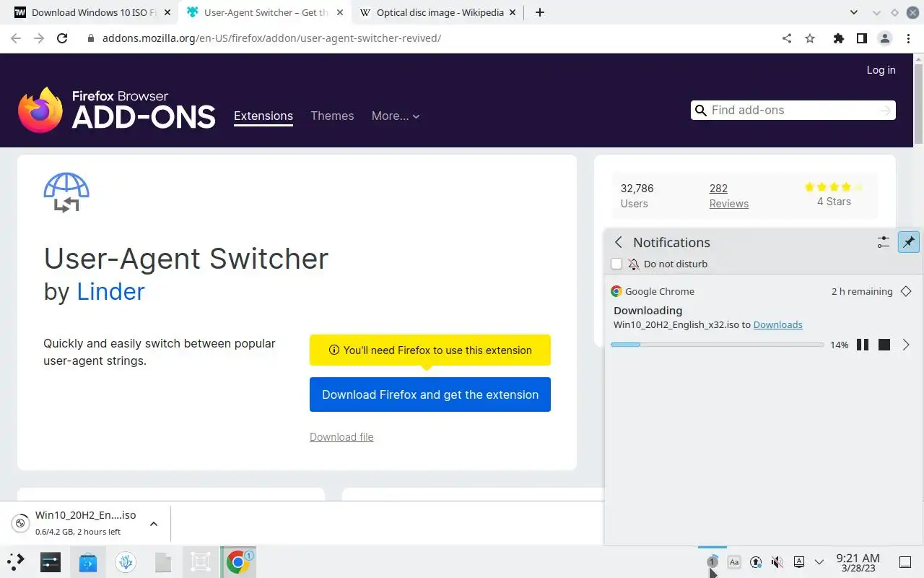Open notification settings via sliders icon

coord(883,242)
